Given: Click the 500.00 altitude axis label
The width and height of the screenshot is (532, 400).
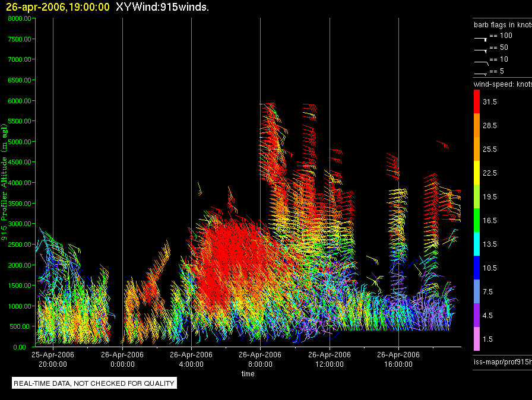Looking at the screenshot, I should point(20,326).
